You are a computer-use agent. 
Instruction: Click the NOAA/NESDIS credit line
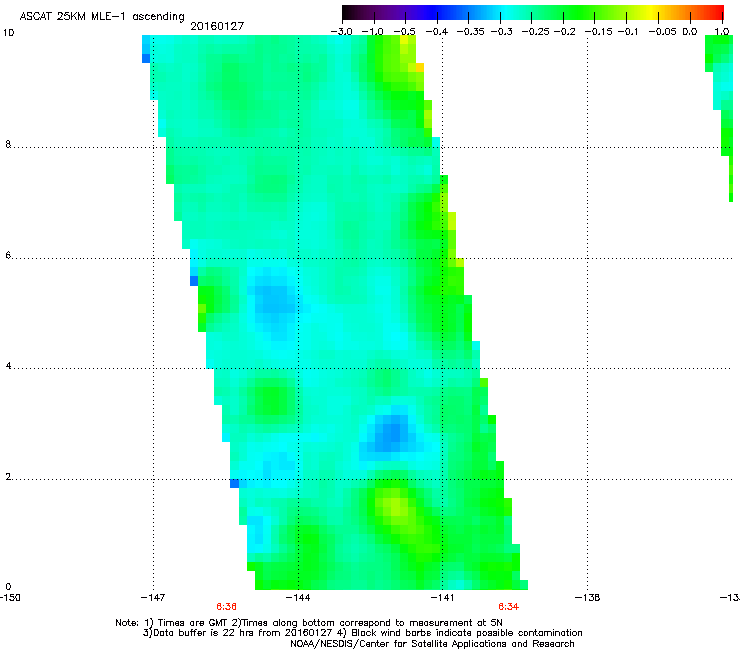(432, 644)
